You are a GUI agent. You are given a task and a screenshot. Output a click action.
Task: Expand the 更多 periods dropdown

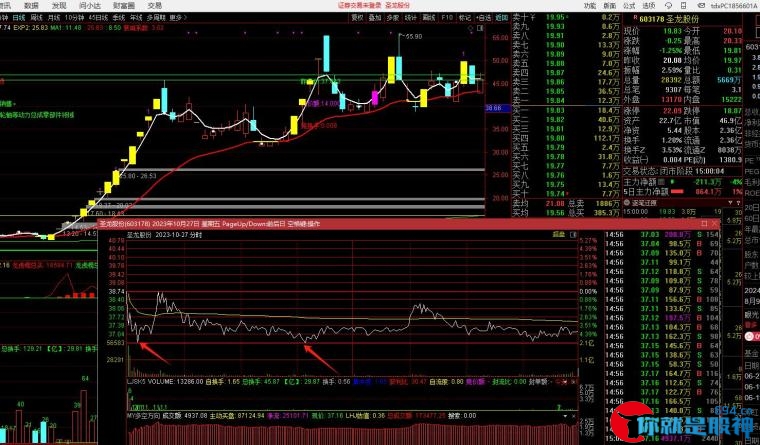[178, 17]
